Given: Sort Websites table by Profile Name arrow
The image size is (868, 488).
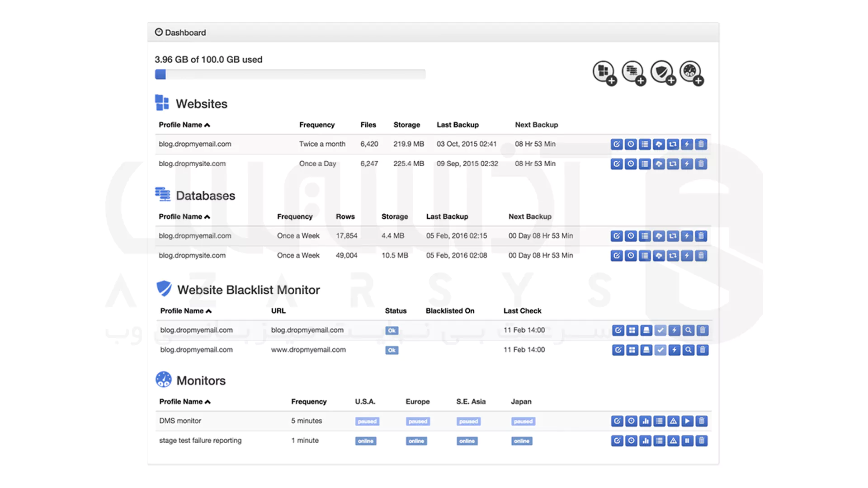Looking at the screenshot, I should (x=208, y=125).
